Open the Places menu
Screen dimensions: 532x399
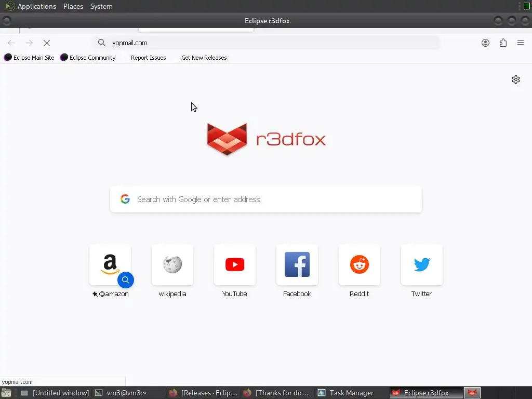[x=73, y=6]
